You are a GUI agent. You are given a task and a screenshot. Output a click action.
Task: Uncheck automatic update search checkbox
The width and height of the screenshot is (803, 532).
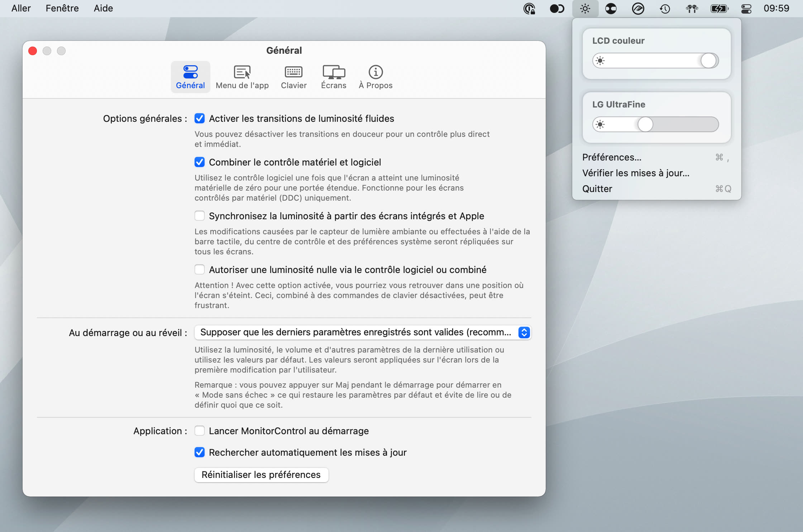200,452
